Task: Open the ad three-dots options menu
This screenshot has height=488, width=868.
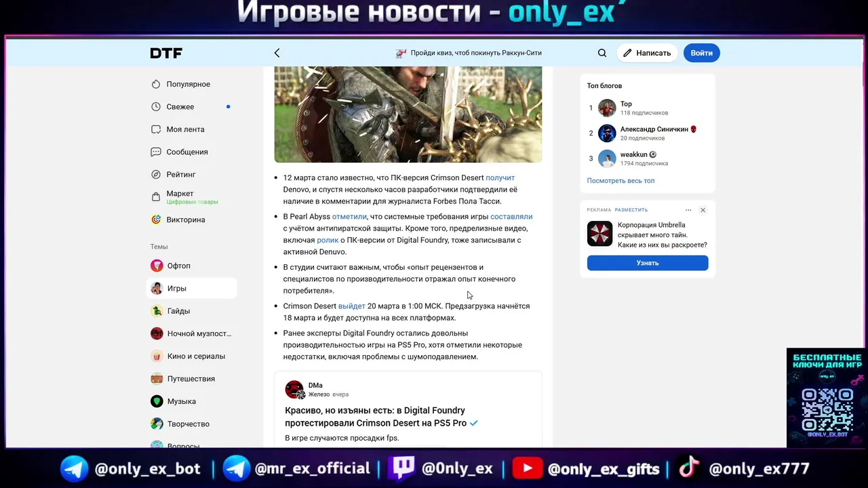Action: point(688,210)
